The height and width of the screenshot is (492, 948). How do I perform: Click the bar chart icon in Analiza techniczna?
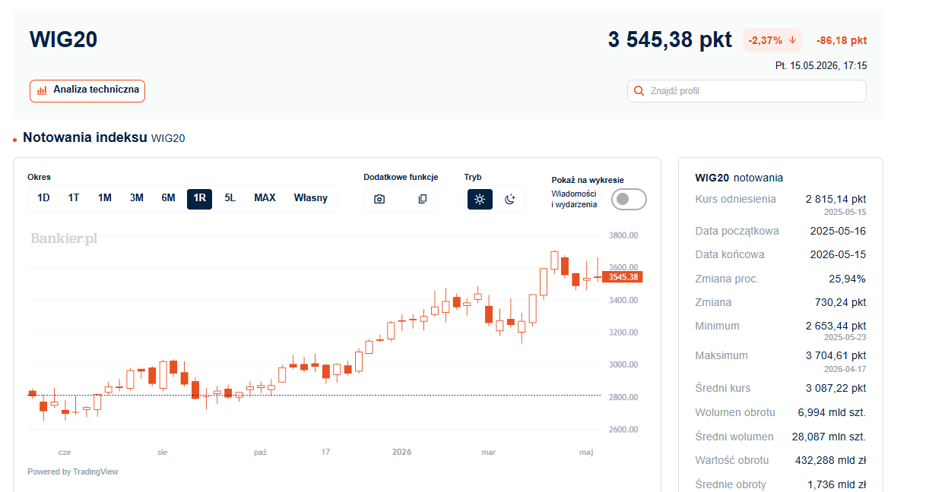42,90
